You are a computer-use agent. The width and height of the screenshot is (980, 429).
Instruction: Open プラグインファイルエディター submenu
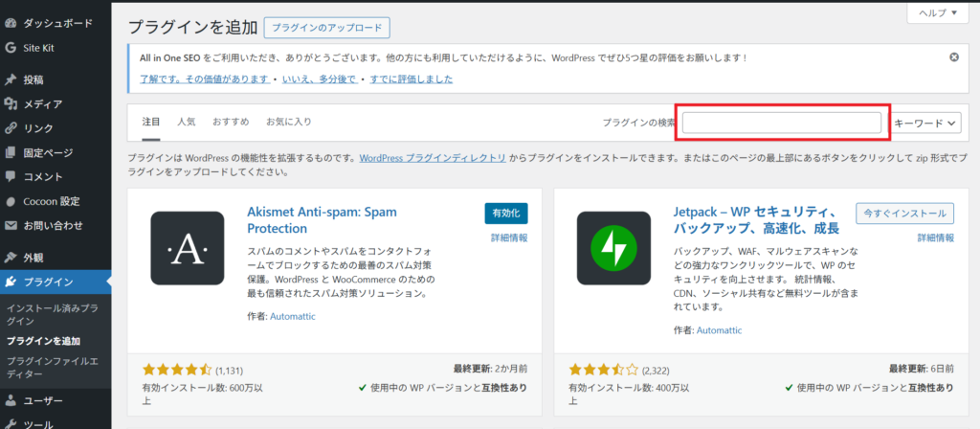pos(53,368)
